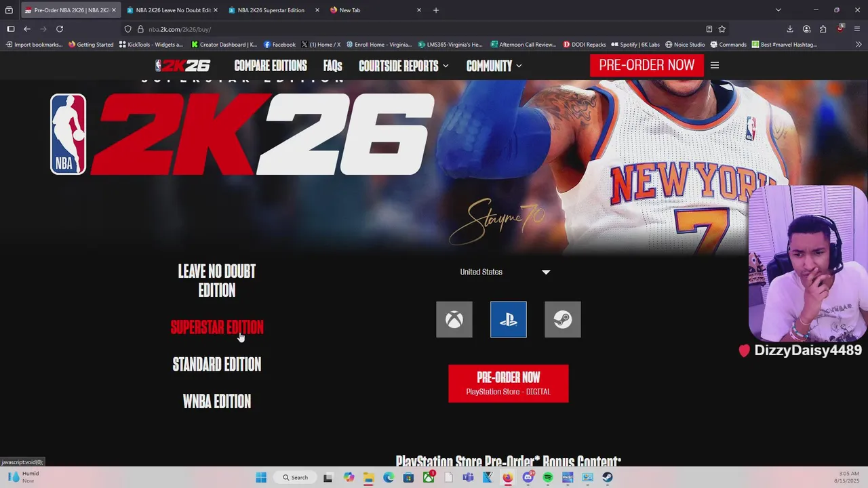Open the Commands bookmark
The image size is (868, 488).
click(728, 45)
